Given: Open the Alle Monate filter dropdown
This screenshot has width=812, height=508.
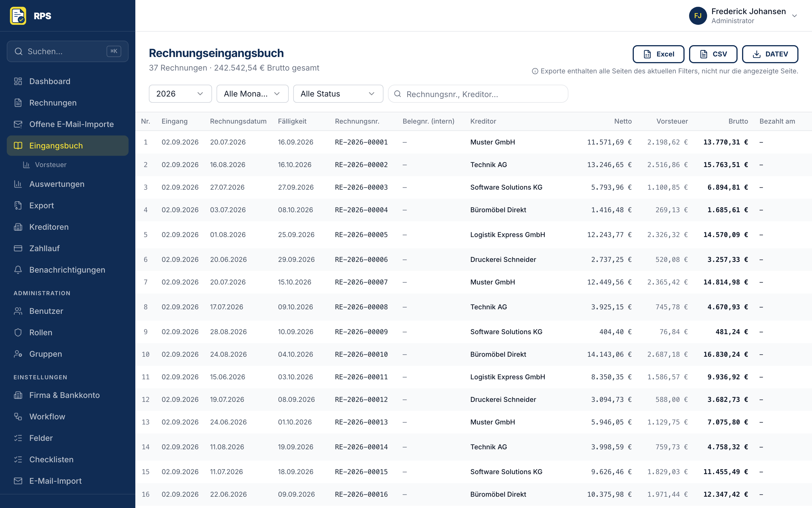Looking at the screenshot, I should click(252, 94).
